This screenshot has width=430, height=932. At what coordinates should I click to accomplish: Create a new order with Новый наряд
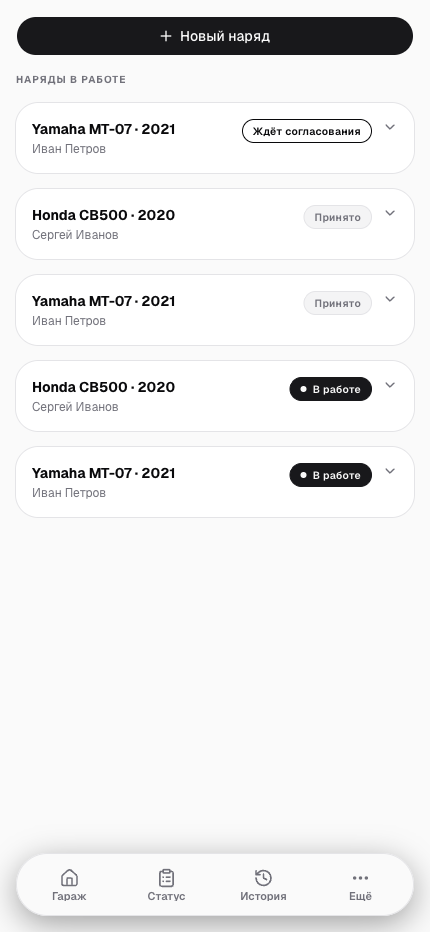215,36
